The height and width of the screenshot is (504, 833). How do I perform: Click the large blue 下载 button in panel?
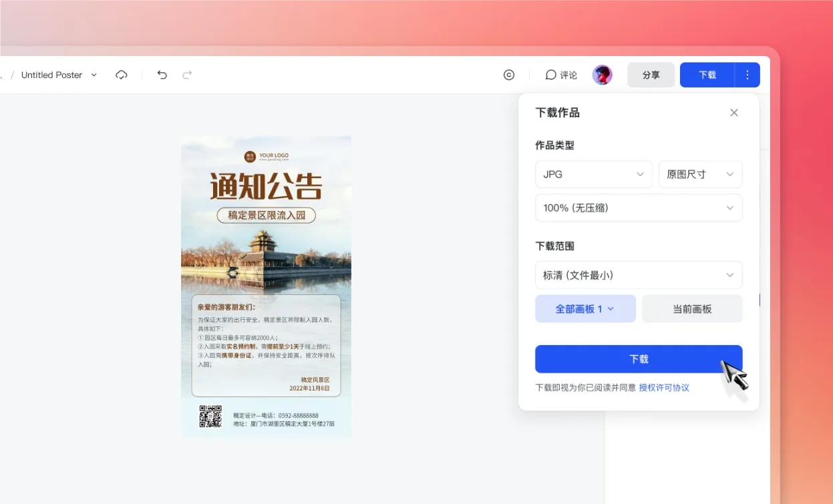639,359
